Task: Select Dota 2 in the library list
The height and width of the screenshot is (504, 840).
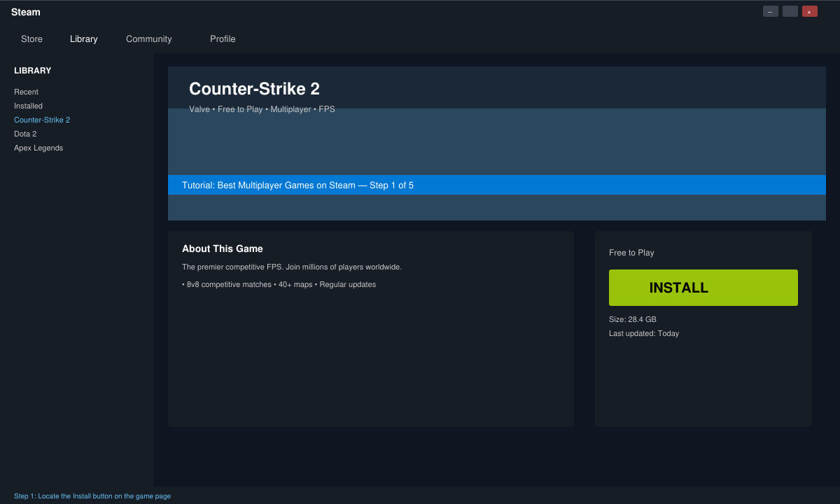Action: click(25, 134)
